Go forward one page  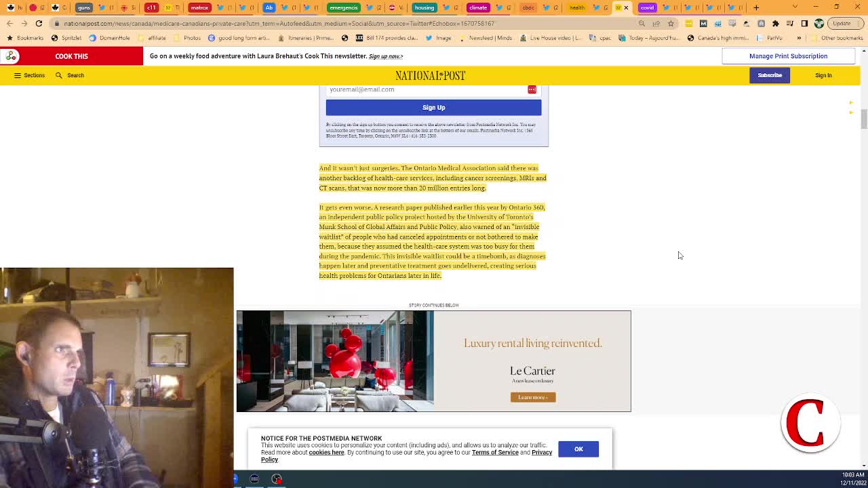pyautogui.click(x=24, y=23)
